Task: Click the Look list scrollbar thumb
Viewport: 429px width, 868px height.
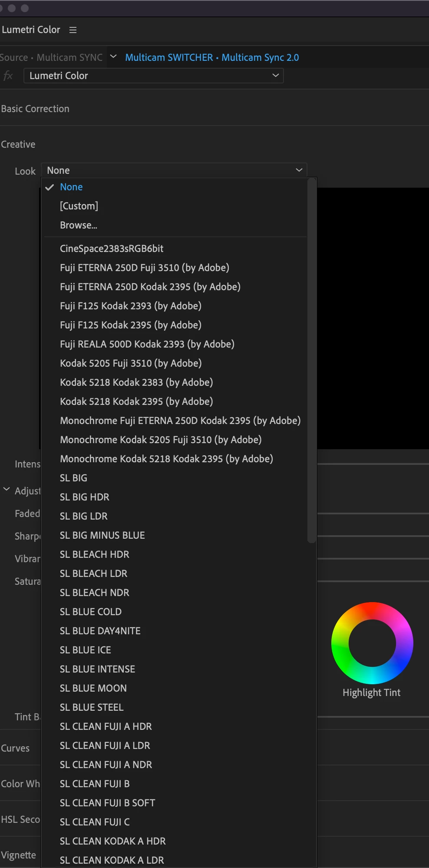Action: (311, 361)
